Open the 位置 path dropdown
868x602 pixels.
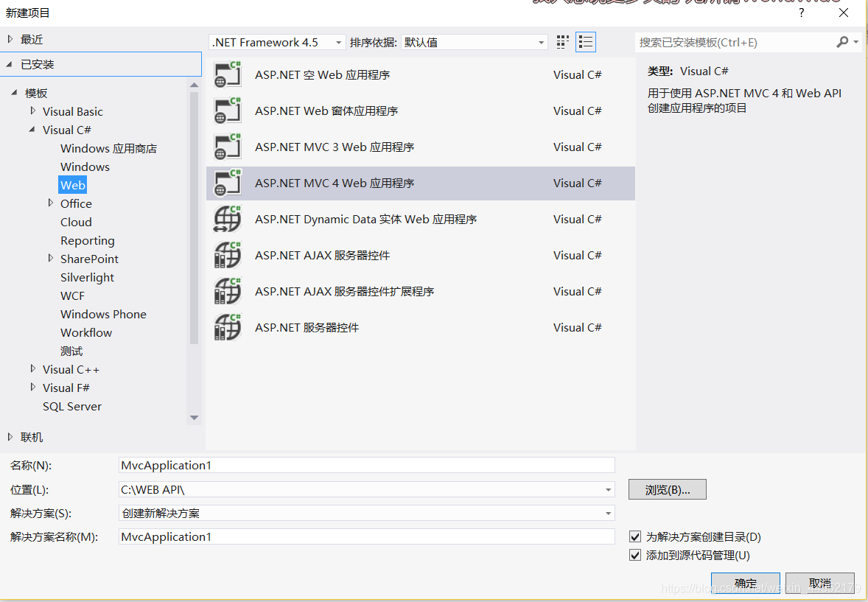click(x=608, y=489)
